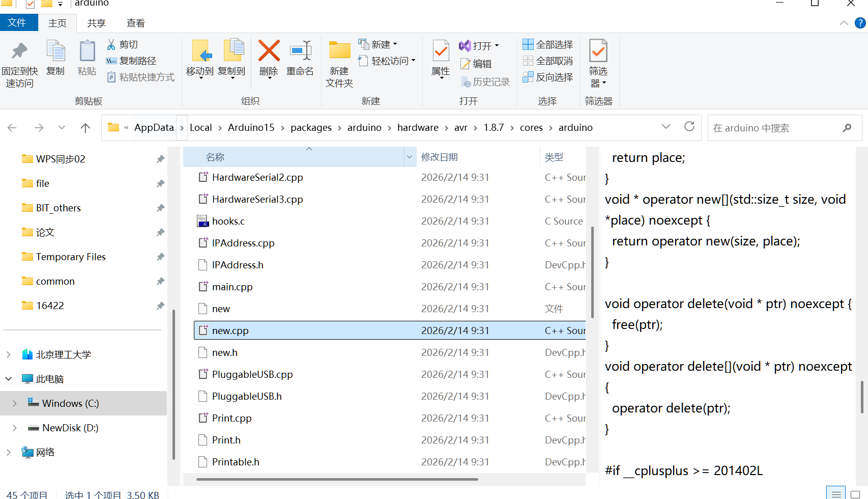
Task: Navigate up one folder level
Action: pos(85,128)
